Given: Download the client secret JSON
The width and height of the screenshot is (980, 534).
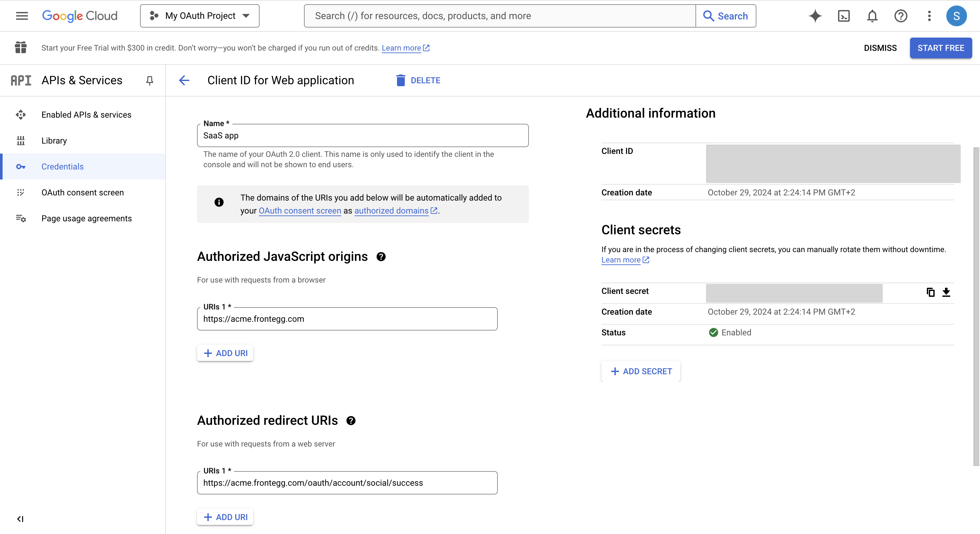Looking at the screenshot, I should pyautogui.click(x=946, y=292).
